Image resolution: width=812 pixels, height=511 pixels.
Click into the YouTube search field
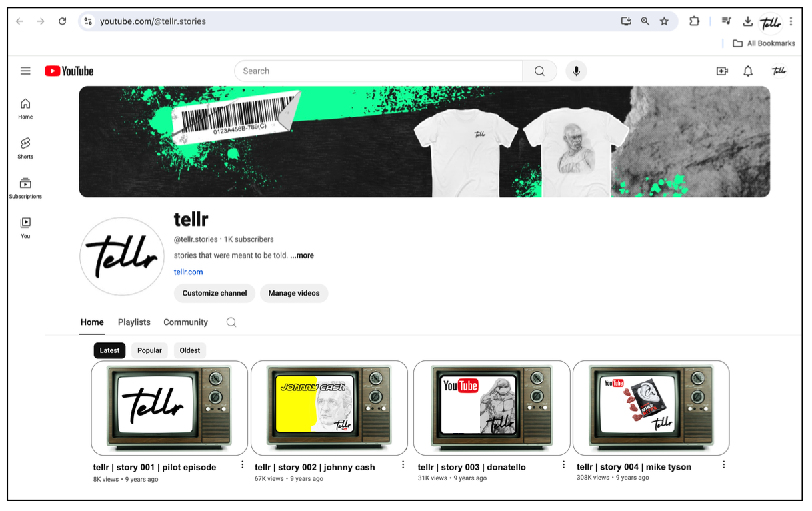pos(379,71)
